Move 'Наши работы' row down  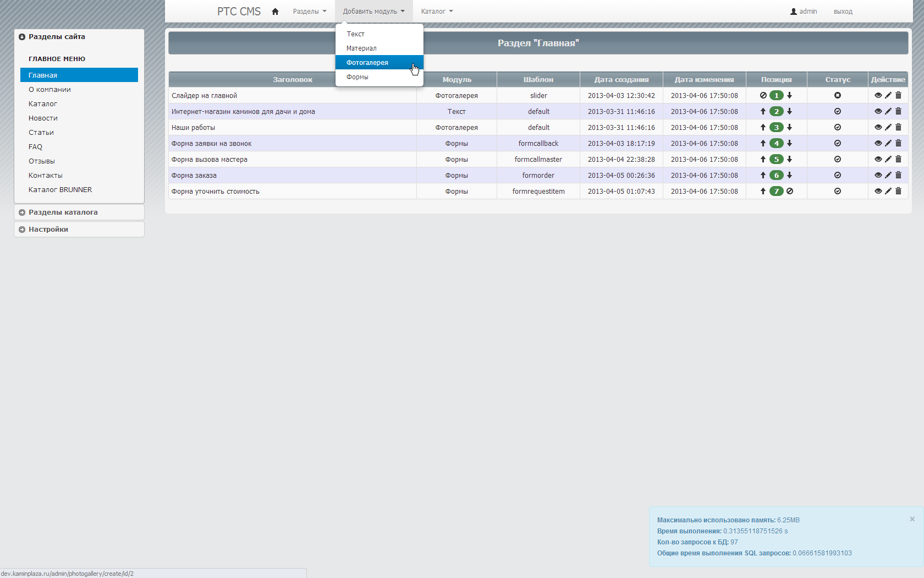[x=789, y=127]
